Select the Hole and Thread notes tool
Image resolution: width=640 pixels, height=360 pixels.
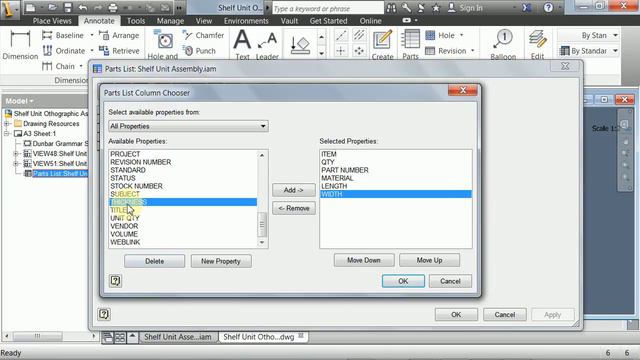pos(163,45)
